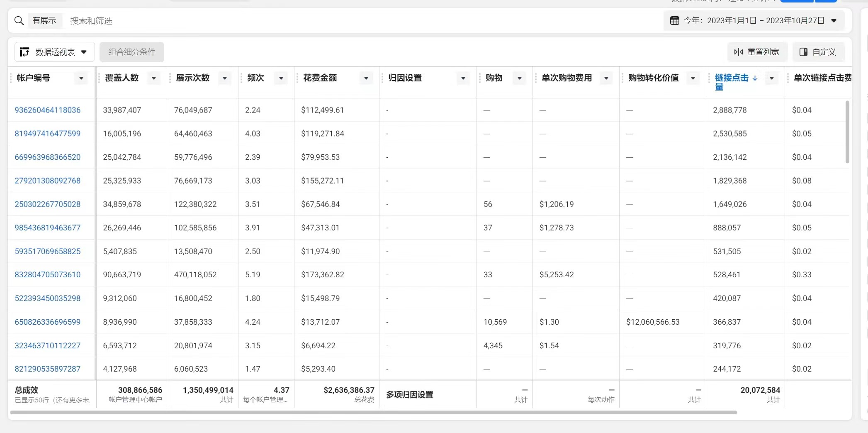
Task: Open account 650826336696599 link
Action: tap(48, 322)
